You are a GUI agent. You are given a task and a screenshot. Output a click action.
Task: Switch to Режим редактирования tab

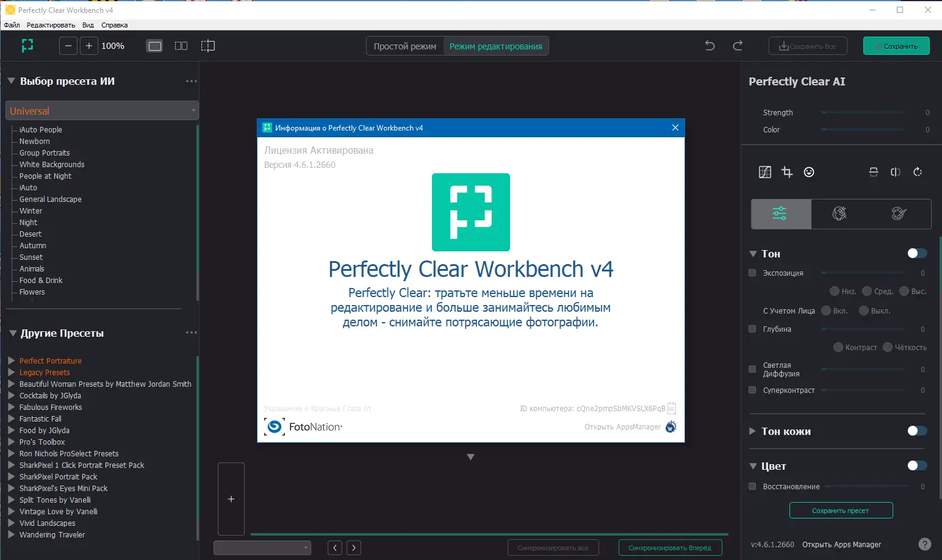tap(496, 46)
